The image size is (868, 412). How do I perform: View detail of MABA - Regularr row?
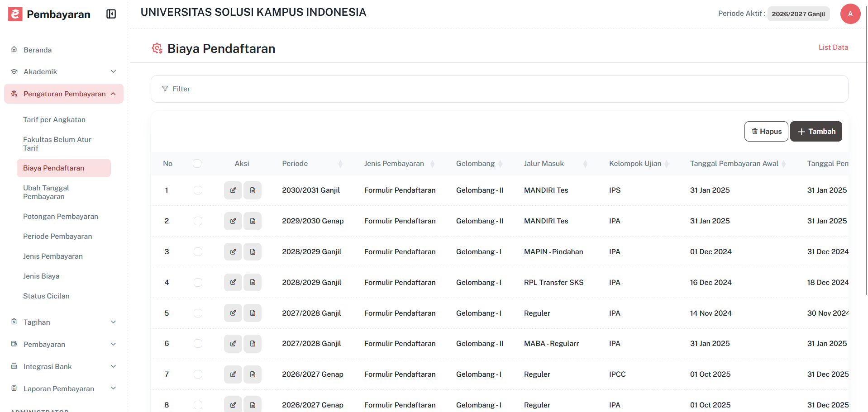pyautogui.click(x=253, y=344)
